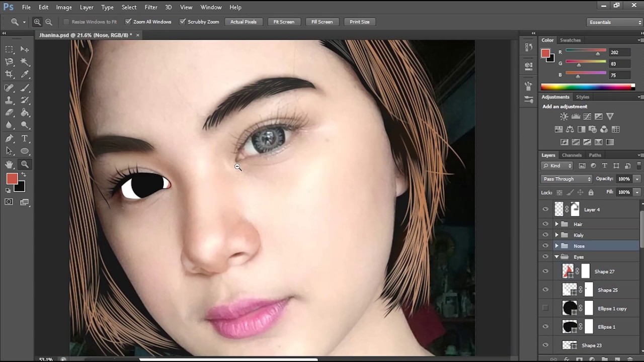Add a Curves adjustment
This screenshot has width=644, height=362.
click(x=587, y=117)
